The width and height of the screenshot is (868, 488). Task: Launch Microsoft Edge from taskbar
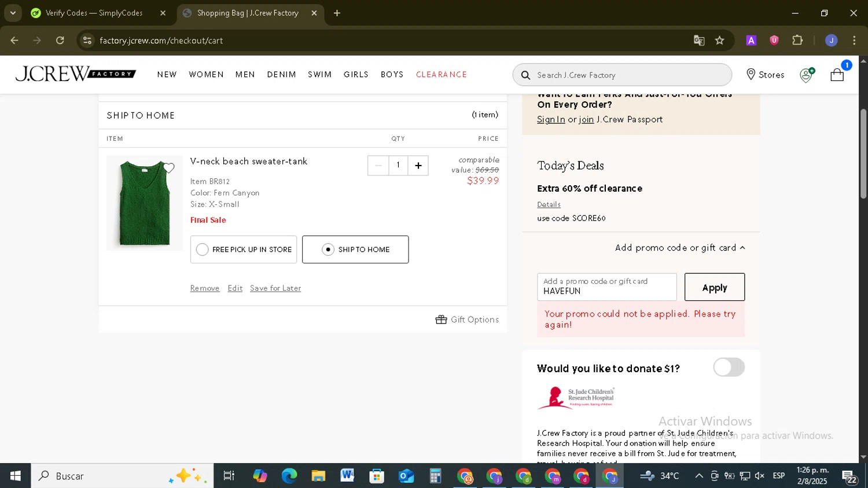click(x=289, y=476)
